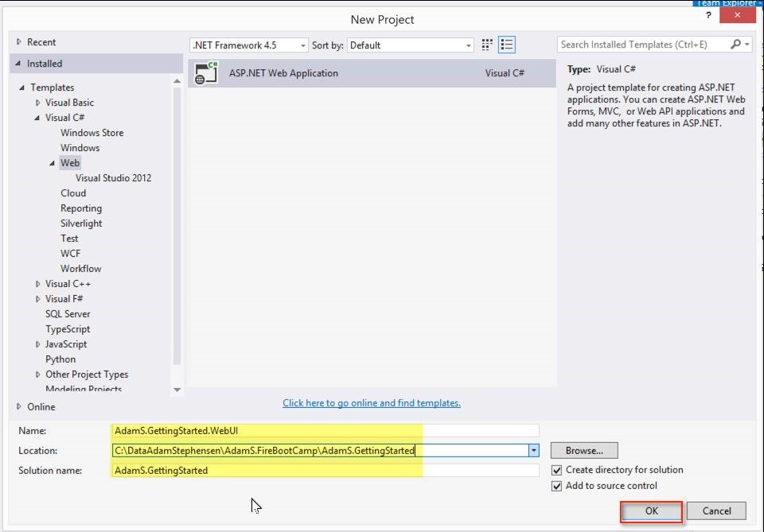Collapse the Templates tree node
764x532 pixels.
point(21,87)
